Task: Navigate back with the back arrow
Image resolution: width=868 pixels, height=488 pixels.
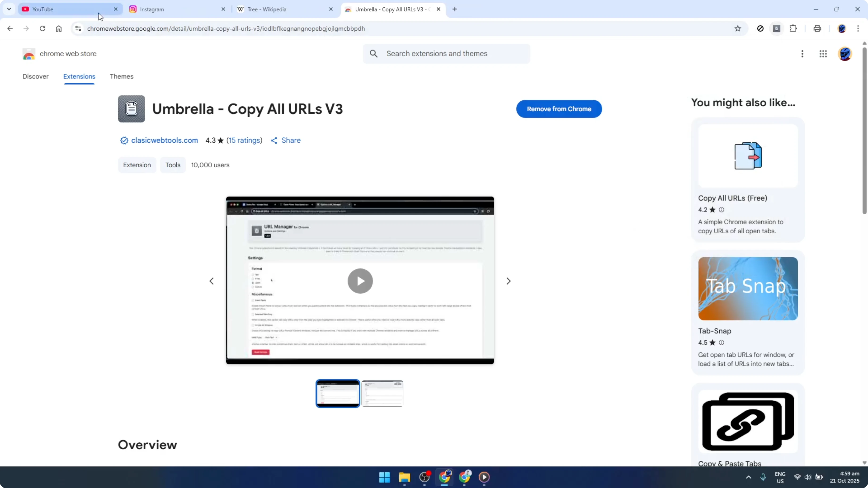Action: tap(10, 29)
